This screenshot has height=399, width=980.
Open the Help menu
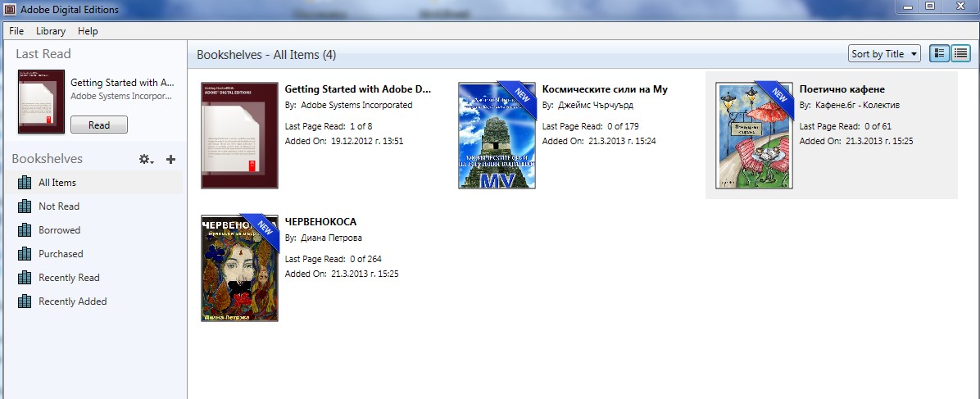88,31
